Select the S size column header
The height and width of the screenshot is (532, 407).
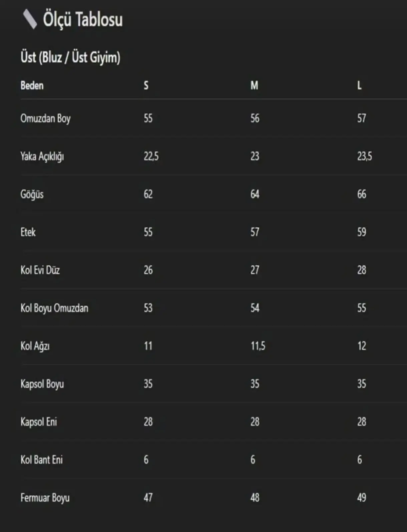tap(146, 86)
